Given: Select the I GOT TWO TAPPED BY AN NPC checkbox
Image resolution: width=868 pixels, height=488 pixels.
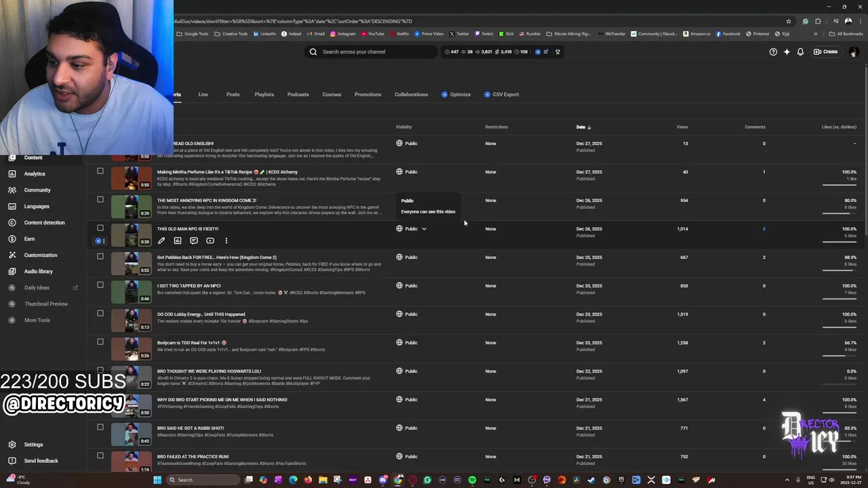Looking at the screenshot, I should [x=100, y=285].
